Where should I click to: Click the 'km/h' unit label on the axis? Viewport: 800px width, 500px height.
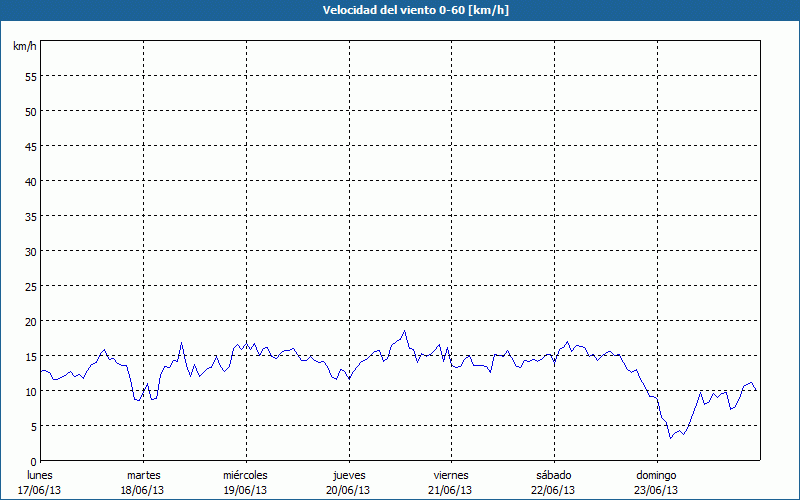coord(25,46)
